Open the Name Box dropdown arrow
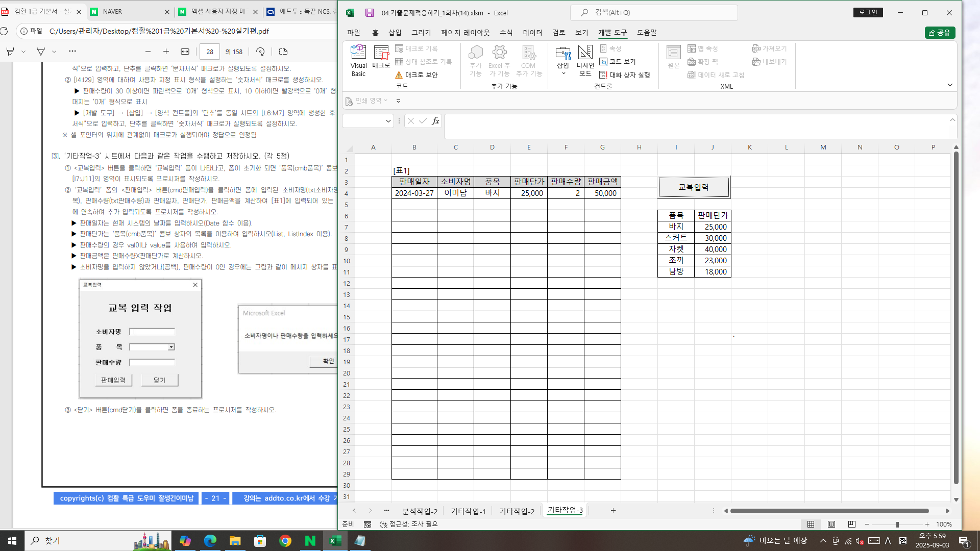 tap(388, 121)
